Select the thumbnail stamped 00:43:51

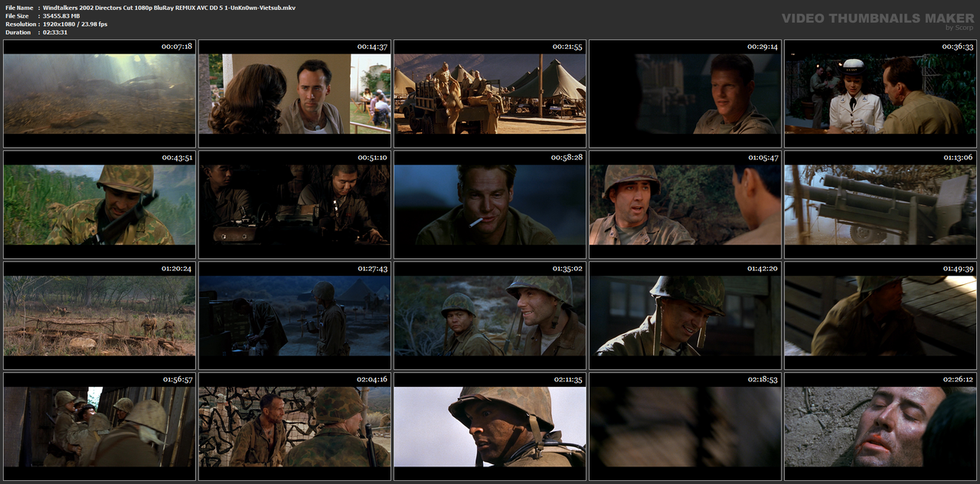click(100, 204)
